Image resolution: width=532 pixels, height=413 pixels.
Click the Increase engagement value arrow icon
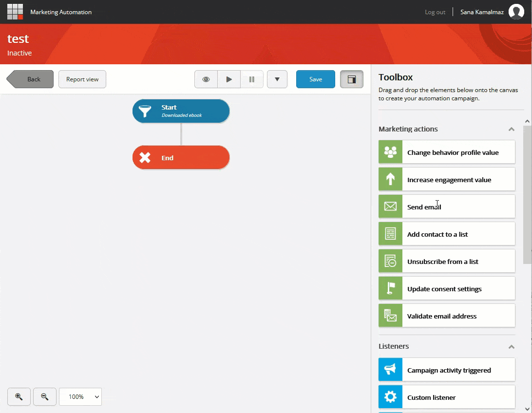click(391, 179)
